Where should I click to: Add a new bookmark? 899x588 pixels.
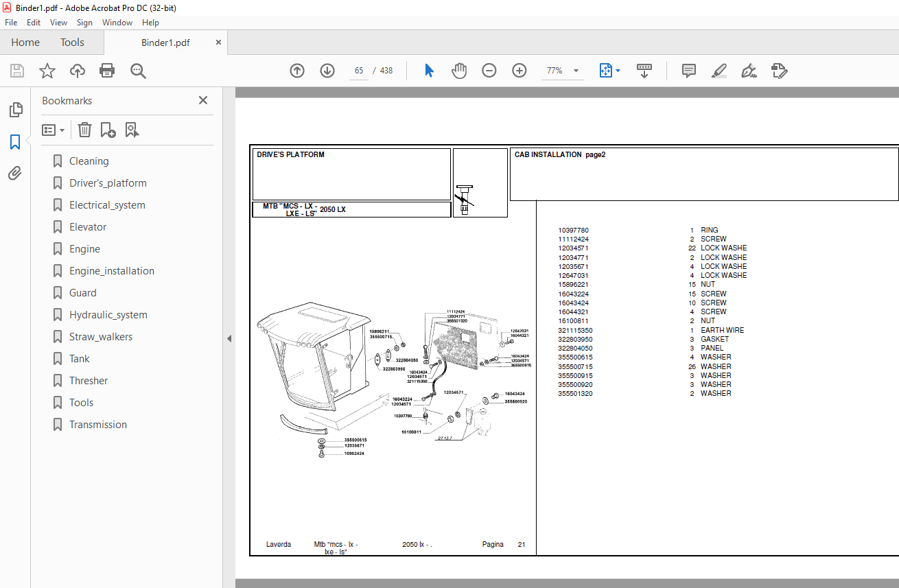pos(108,130)
